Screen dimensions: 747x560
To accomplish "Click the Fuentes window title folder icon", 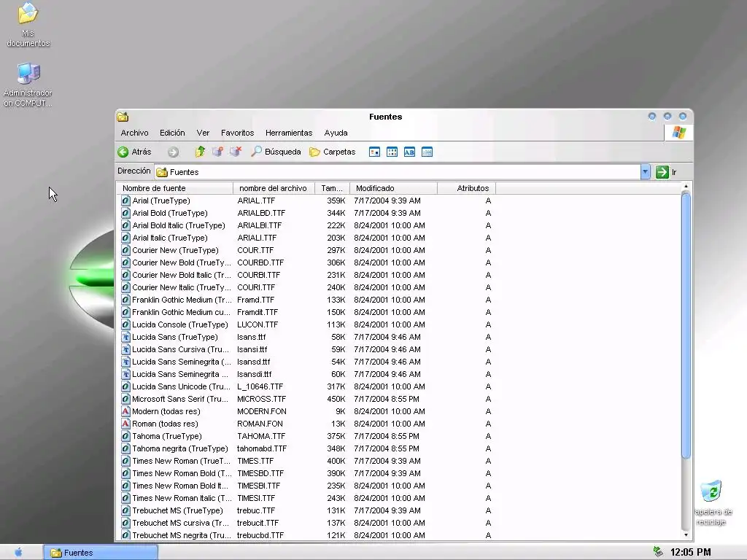I will click(123, 117).
